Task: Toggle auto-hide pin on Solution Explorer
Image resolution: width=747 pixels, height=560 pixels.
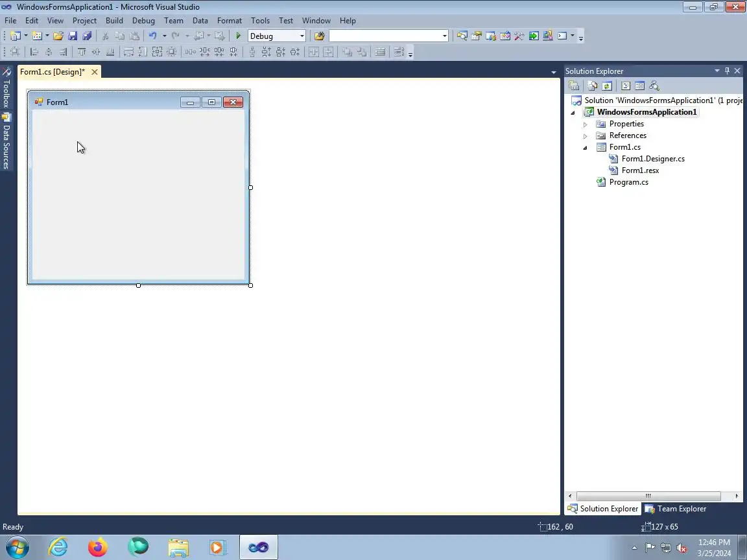Action: pos(727,71)
